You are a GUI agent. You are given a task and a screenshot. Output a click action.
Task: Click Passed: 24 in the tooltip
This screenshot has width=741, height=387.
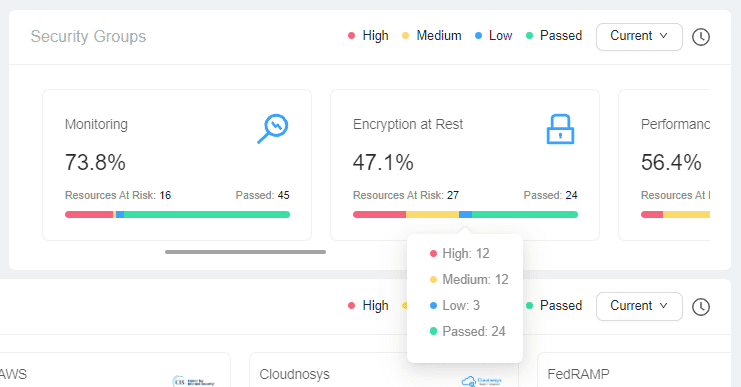pyautogui.click(x=467, y=332)
